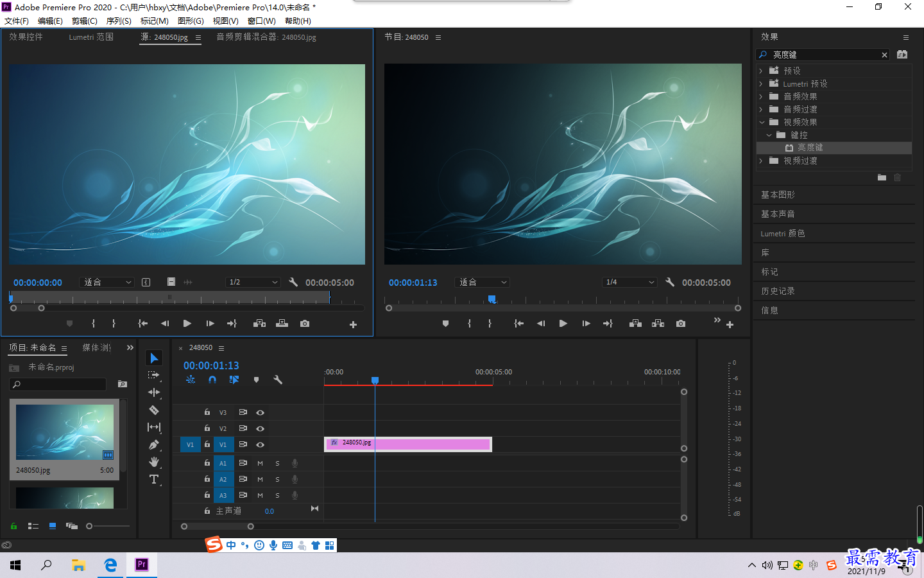Open Program monitor settings wrench
This screenshot has height=578, width=924.
[670, 282]
